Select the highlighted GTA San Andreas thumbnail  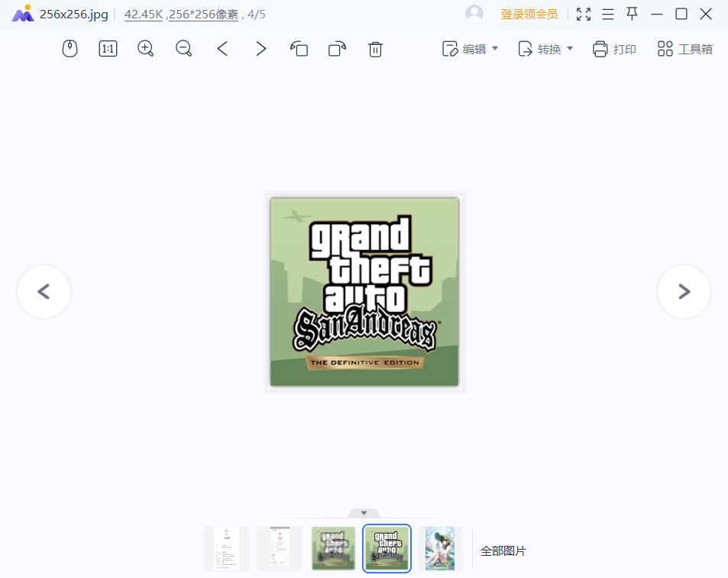(x=387, y=548)
